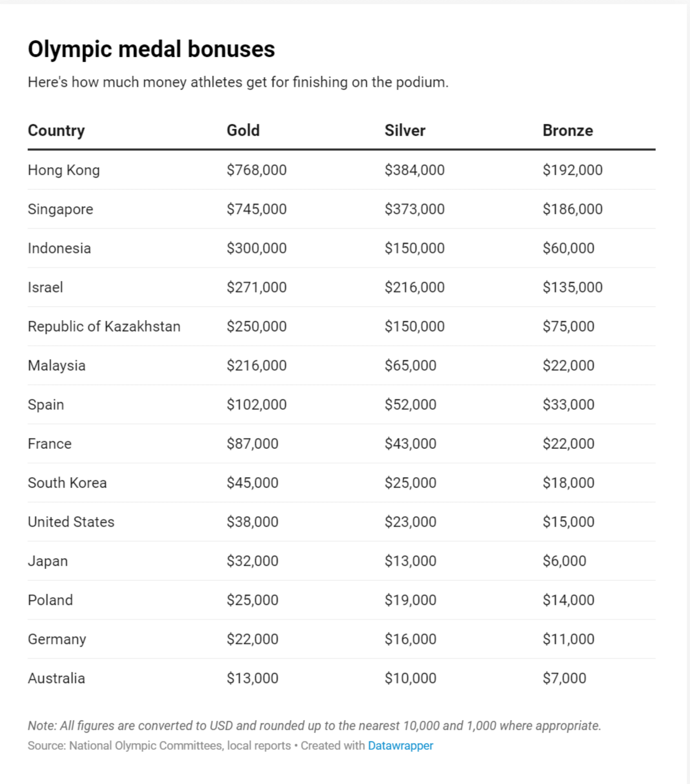
Task: Click Indonesia's silver bonus value
Action: pyautogui.click(x=415, y=248)
